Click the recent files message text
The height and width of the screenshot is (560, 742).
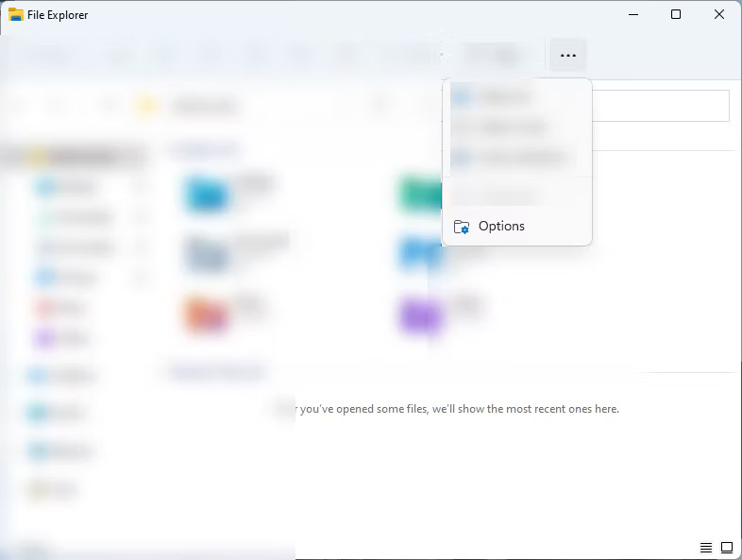click(x=457, y=409)
